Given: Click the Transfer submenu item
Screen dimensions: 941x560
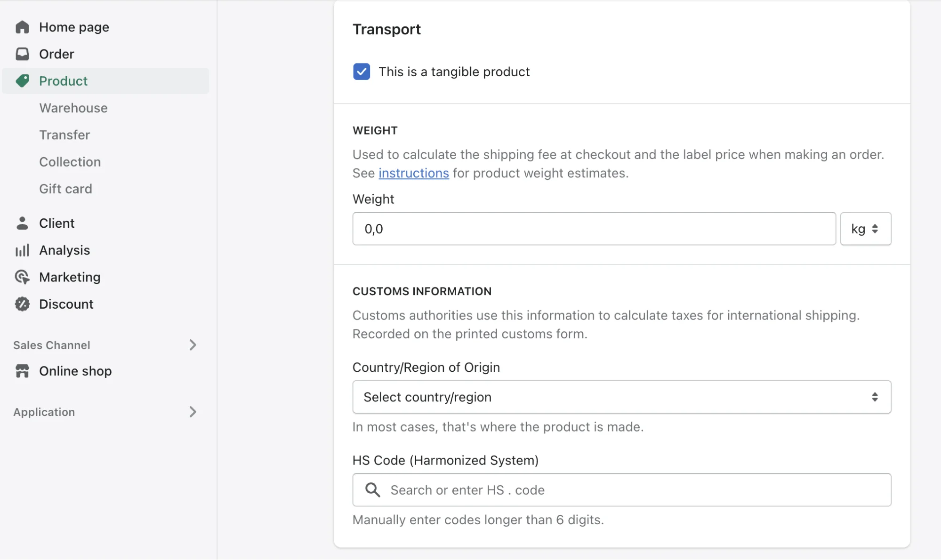Looking at the screenshot, I should pyautogui.click(x=64, y=135).
